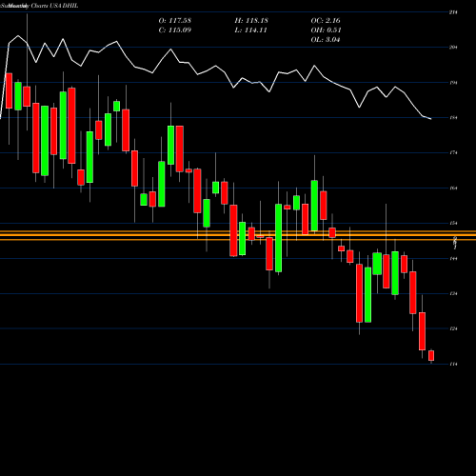Click the 184 price axis label
This screenshot has width=476, height=476.
pyautogui.click(x=453, y=118)
